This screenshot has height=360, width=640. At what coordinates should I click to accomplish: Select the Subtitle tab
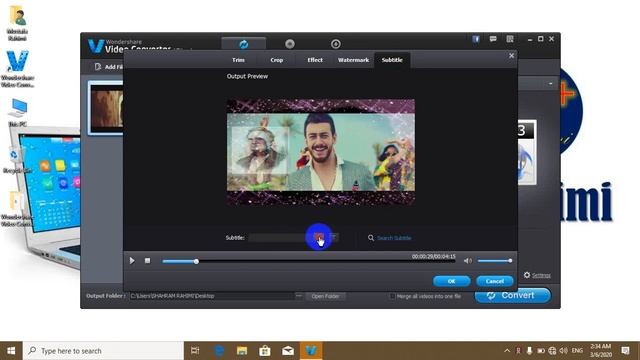392,60
